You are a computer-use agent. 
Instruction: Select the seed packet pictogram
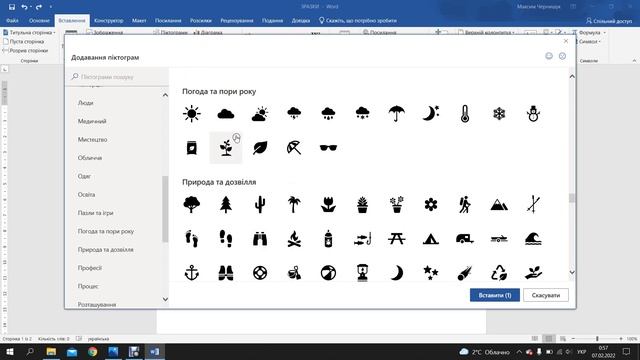point(191,148)
